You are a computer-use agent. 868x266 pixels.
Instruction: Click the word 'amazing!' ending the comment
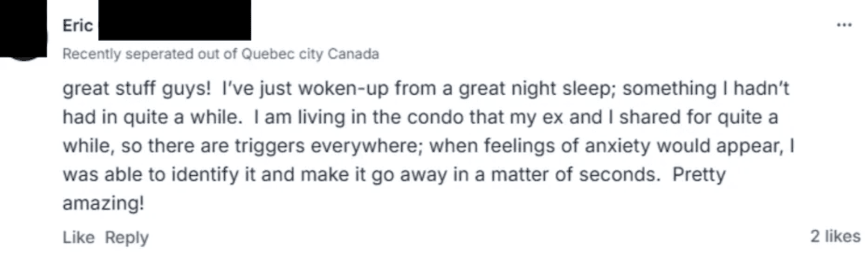103,203
